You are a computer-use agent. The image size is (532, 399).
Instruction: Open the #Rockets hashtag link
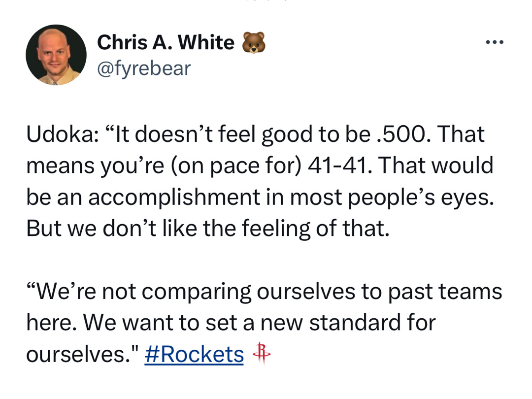coord(194,354)
